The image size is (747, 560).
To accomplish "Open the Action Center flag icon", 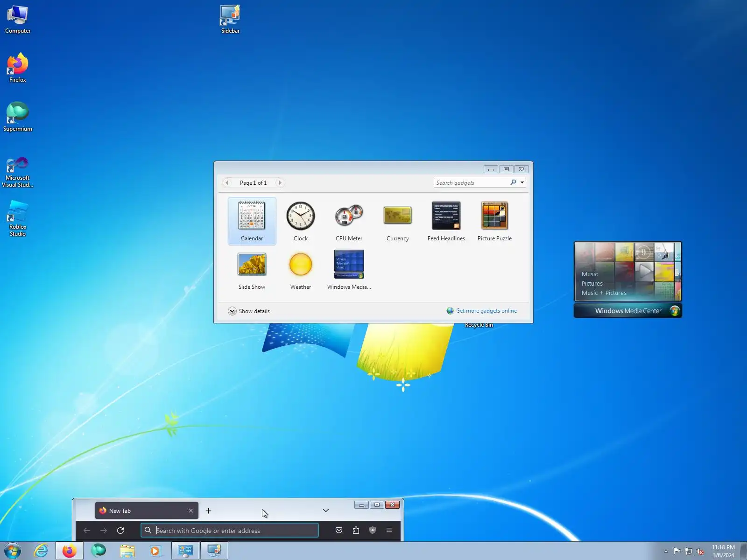I will click(x=677, y=551).
